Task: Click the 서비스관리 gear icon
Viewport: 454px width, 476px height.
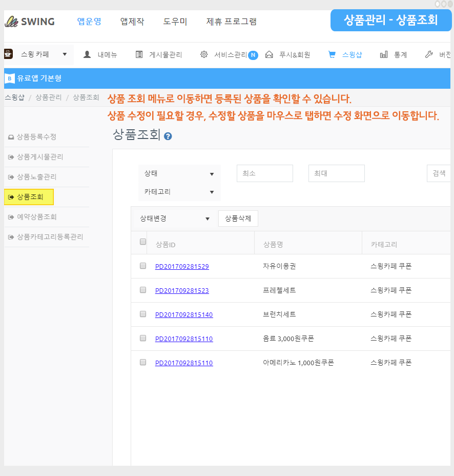Action: click(x=204, y=54)
